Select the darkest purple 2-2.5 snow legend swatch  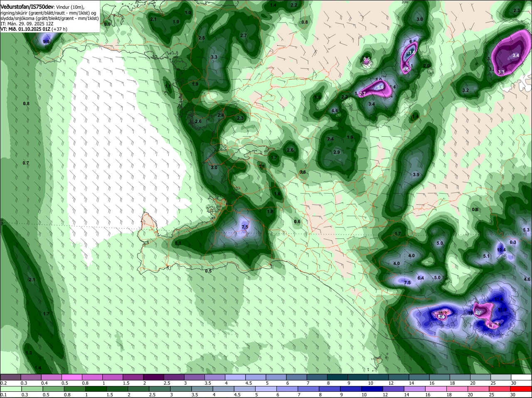[x=153, y=377]
